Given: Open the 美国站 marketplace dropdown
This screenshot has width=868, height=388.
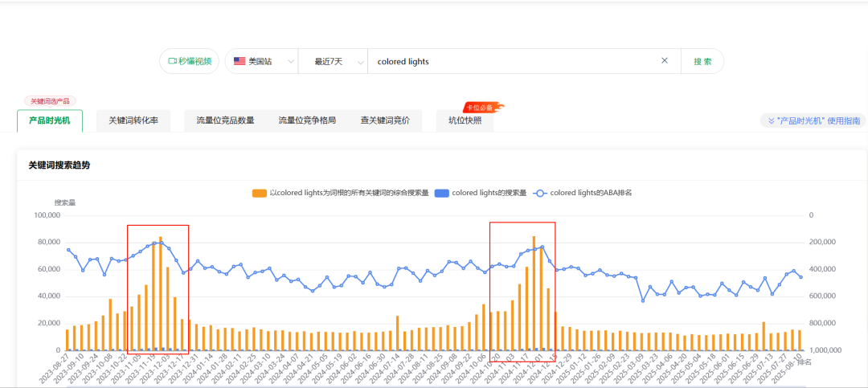Looking at the screenshot, I should point(261,61).
